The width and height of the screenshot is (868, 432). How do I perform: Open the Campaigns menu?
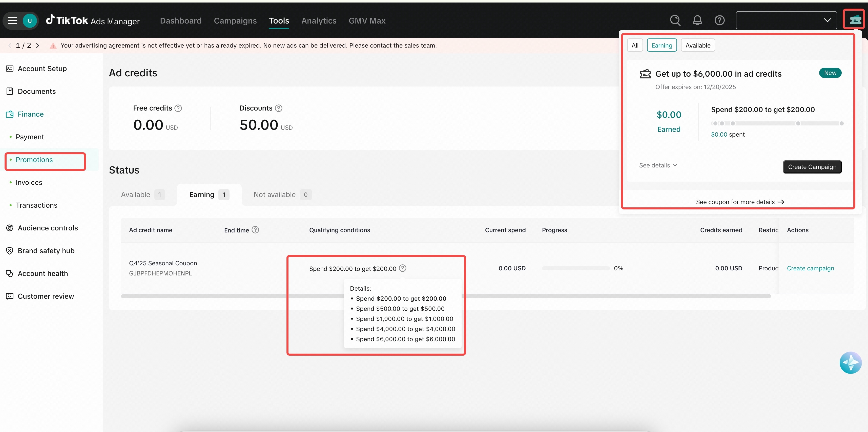click(235, 21)
